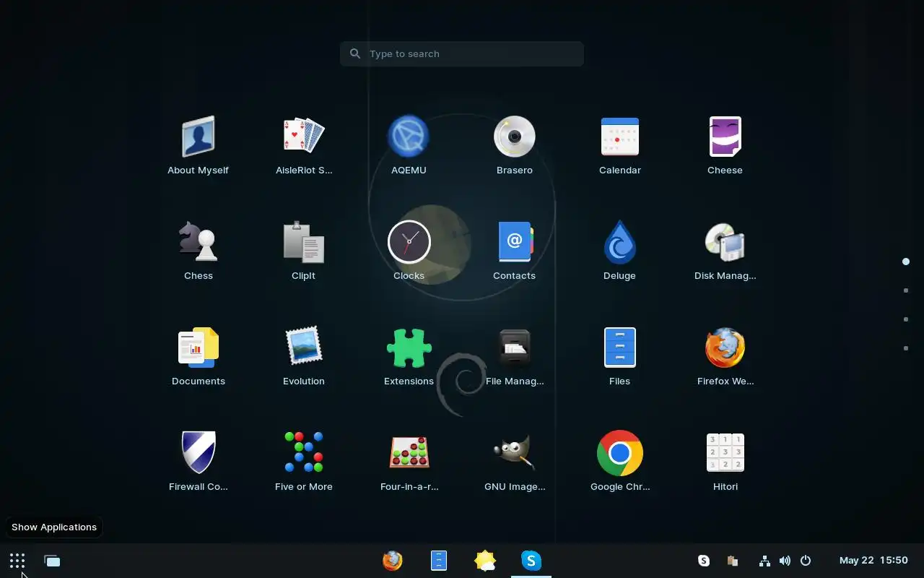924x578 pixels.
Task: Click the Skype system tray icon
Action: (704, 561)
